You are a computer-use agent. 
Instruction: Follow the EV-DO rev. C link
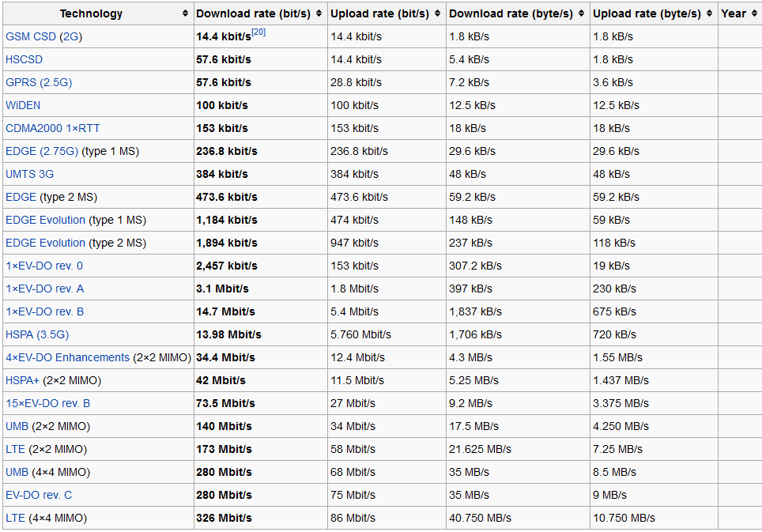pos(39,495)
